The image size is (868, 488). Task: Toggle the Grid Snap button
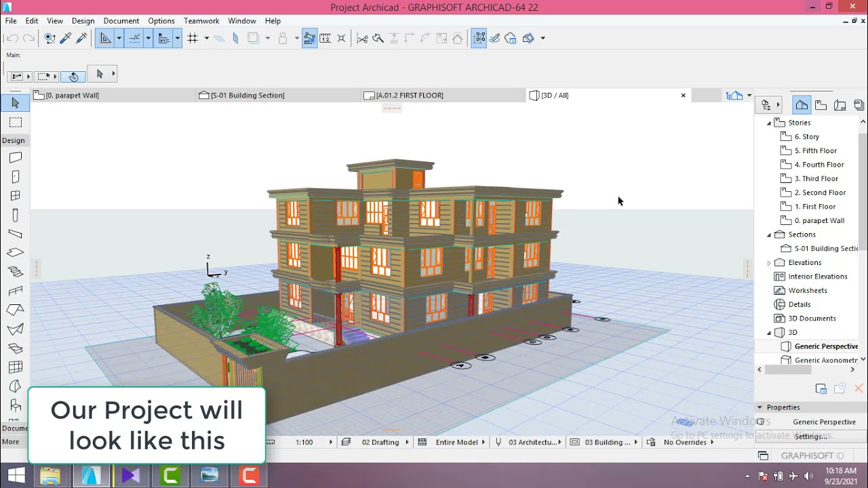coord(193,38)
